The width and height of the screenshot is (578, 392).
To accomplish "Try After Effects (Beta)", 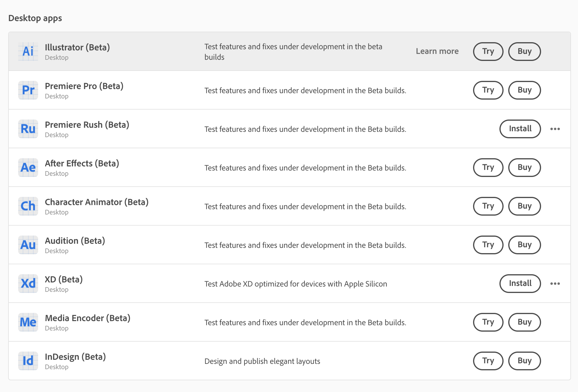I will [488, 168].
